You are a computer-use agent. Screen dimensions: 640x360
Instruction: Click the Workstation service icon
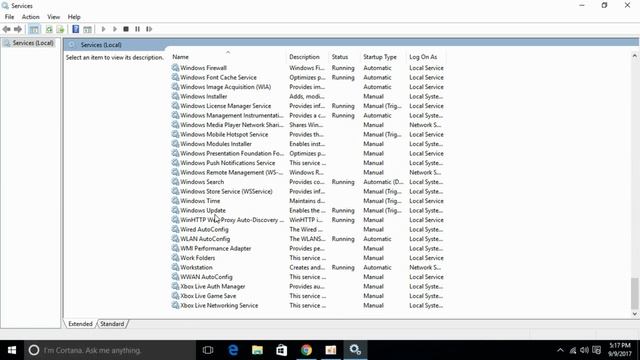coord(175,267)
